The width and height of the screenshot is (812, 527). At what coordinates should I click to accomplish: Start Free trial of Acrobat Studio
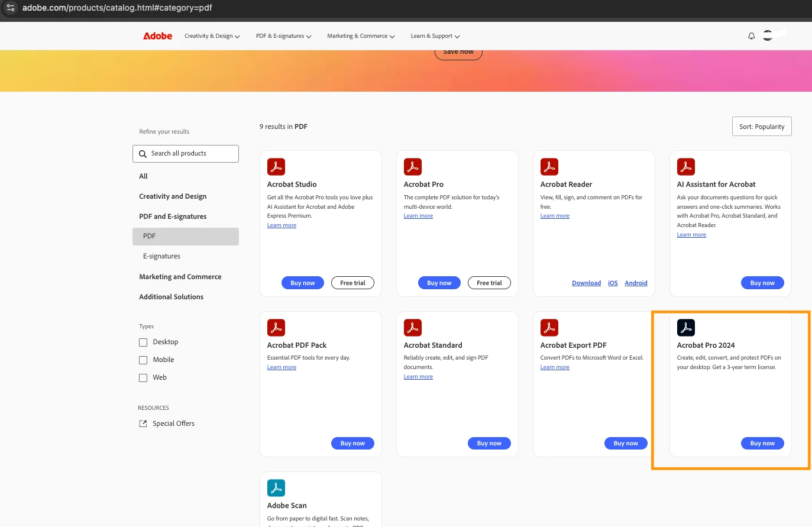[x=353, y=283]
